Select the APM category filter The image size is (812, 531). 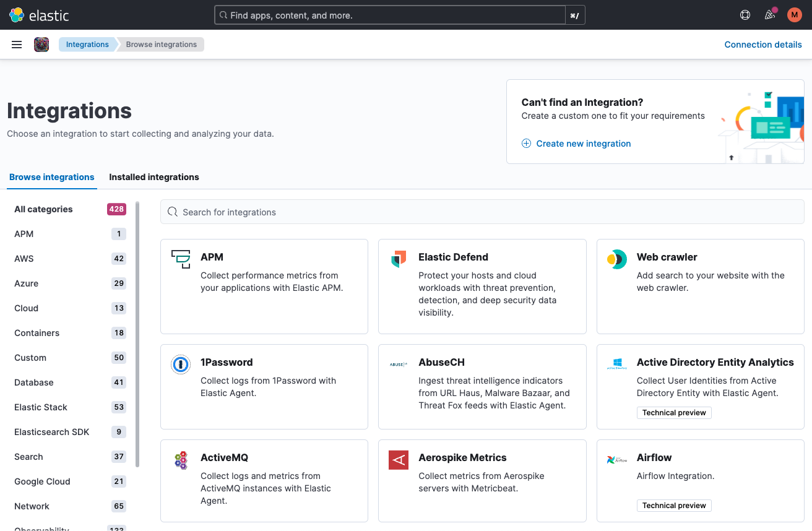(x=70, y=234)
